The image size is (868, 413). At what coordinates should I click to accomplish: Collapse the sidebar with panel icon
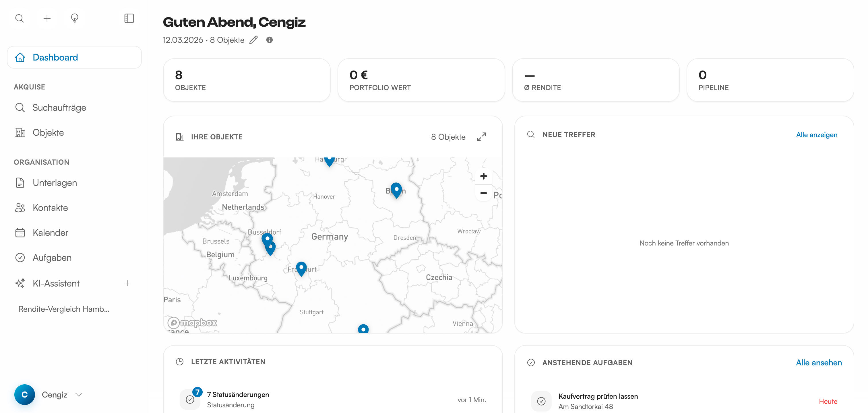coord(129,18)
